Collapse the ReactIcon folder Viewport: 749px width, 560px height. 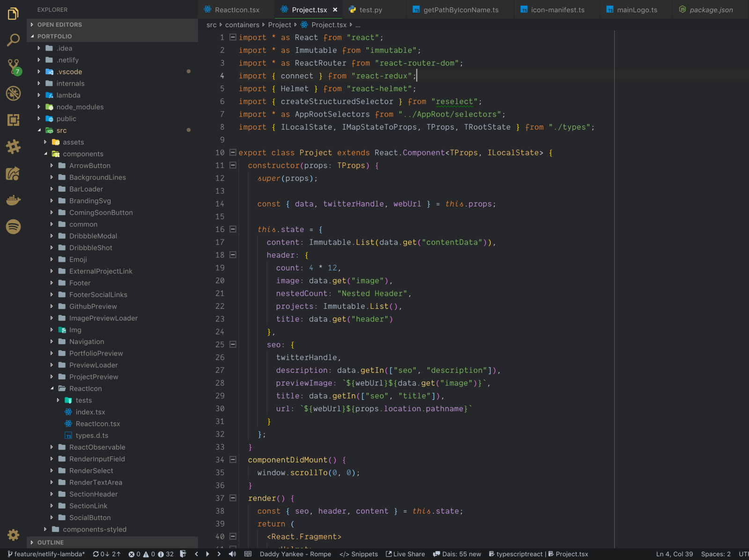coord(112,388)
